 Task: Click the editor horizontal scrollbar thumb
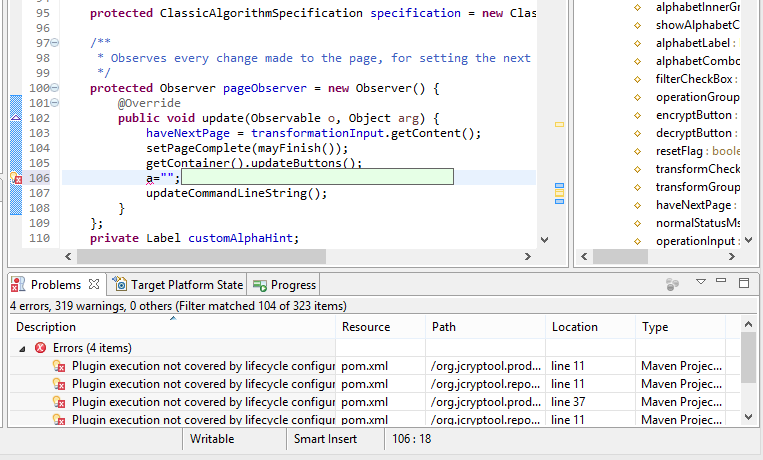(201, 257)
